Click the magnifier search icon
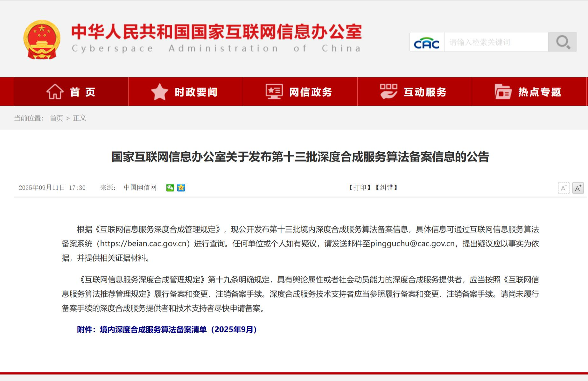Image resolution: width=588 pixels, height=381 pixels. 563,42
